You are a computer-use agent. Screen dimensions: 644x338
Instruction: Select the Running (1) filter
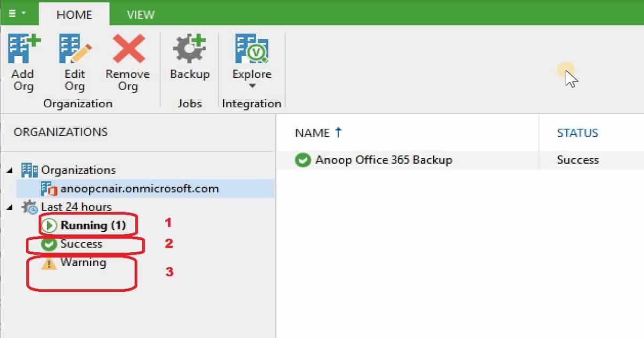pyautogui.click(x=93, y=225)
